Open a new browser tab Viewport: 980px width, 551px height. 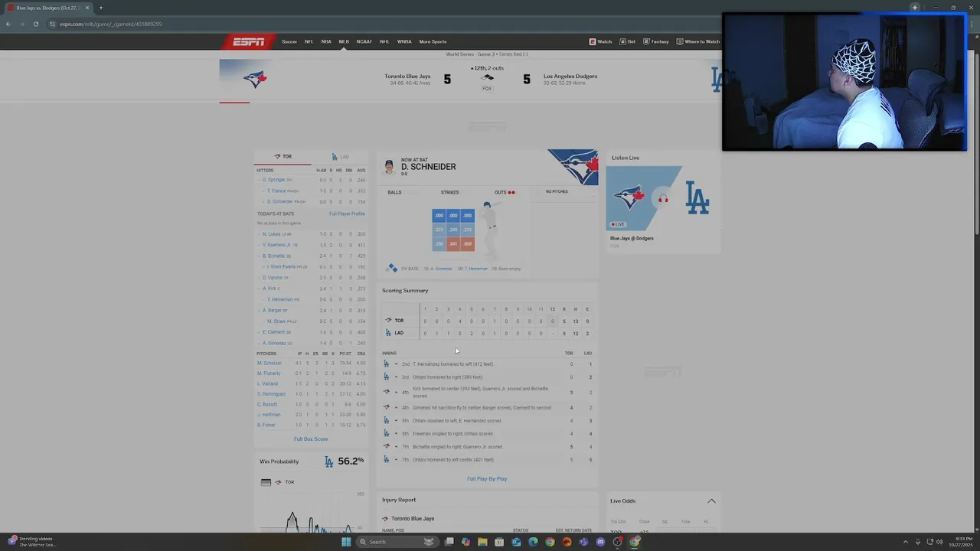tap(100, 8)
